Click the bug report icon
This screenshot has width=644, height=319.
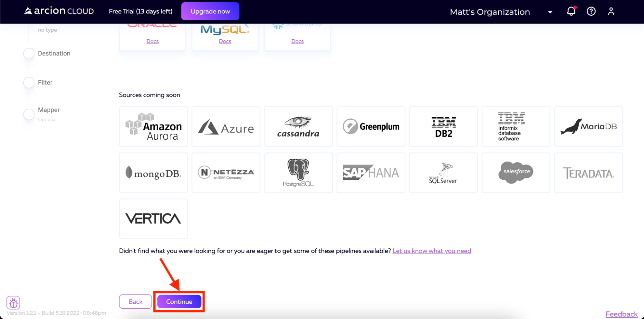coord(13,303)
